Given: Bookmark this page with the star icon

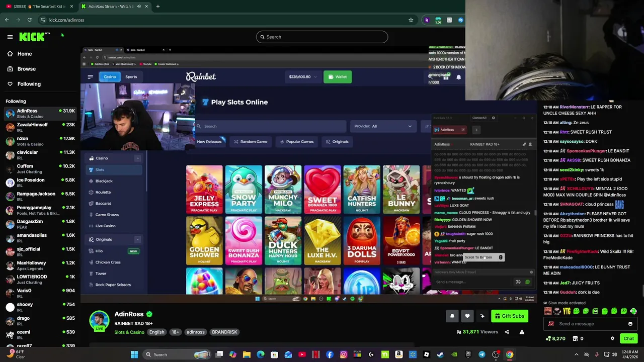Looking at the screenshot, I should (x=411, y=20).
